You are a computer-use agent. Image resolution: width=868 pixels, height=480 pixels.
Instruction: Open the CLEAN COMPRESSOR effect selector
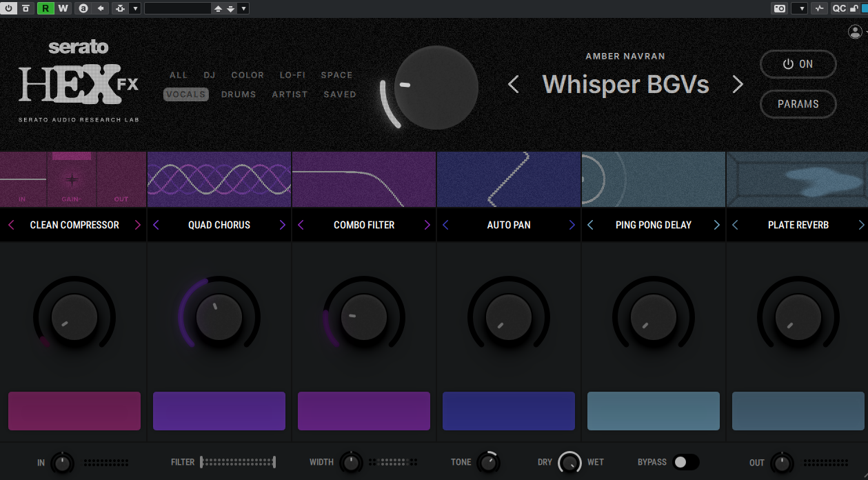74,225
